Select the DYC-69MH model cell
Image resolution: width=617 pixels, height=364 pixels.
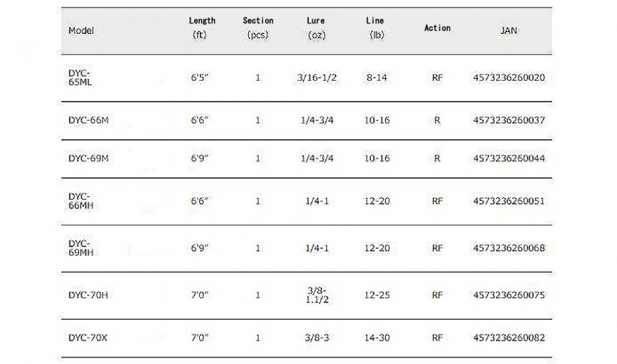click(81, 248)
